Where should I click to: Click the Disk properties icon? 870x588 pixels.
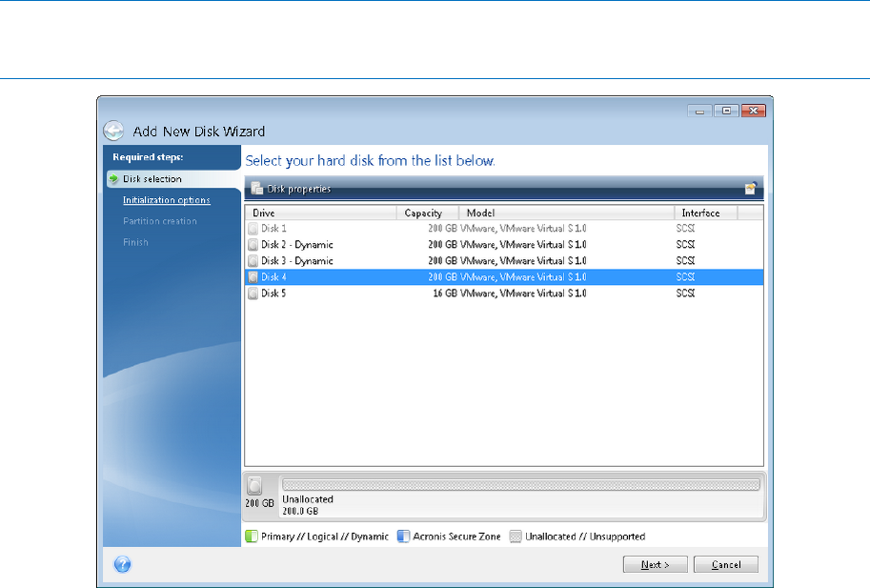tap(256, 189)
